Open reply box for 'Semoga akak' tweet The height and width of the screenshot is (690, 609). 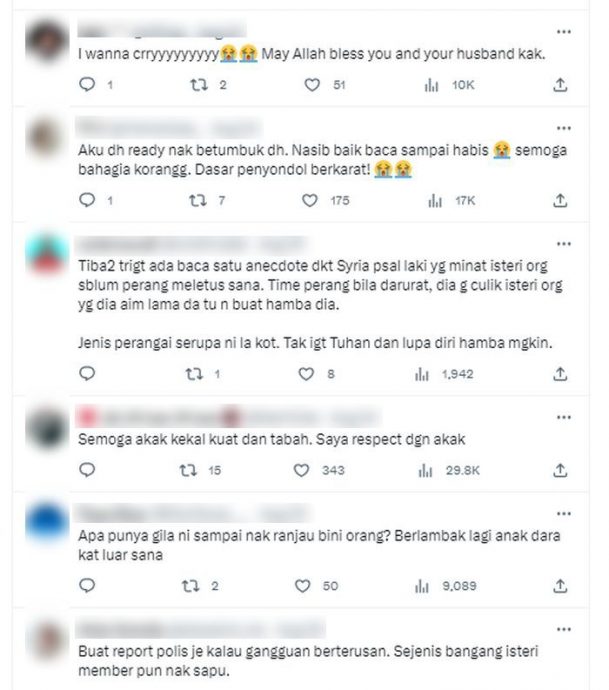tap(87, 470)
